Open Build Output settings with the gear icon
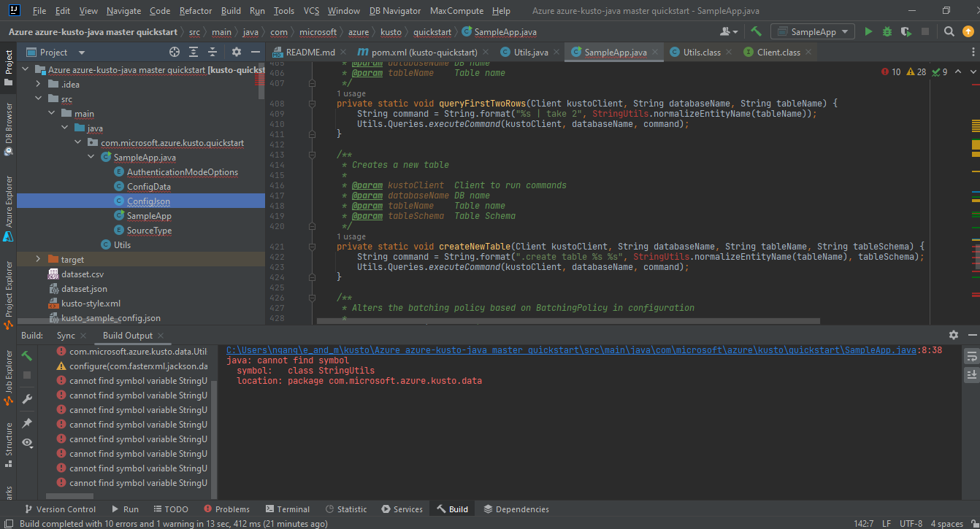Image resolution: width=980 pixels, height=529 pixels. click(x=954, y=335)
